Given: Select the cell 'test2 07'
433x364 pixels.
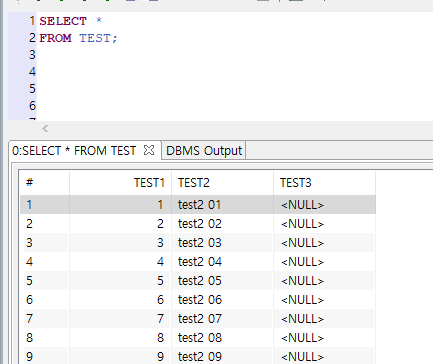Looking at the screenshot, I should tap(223, 319).
